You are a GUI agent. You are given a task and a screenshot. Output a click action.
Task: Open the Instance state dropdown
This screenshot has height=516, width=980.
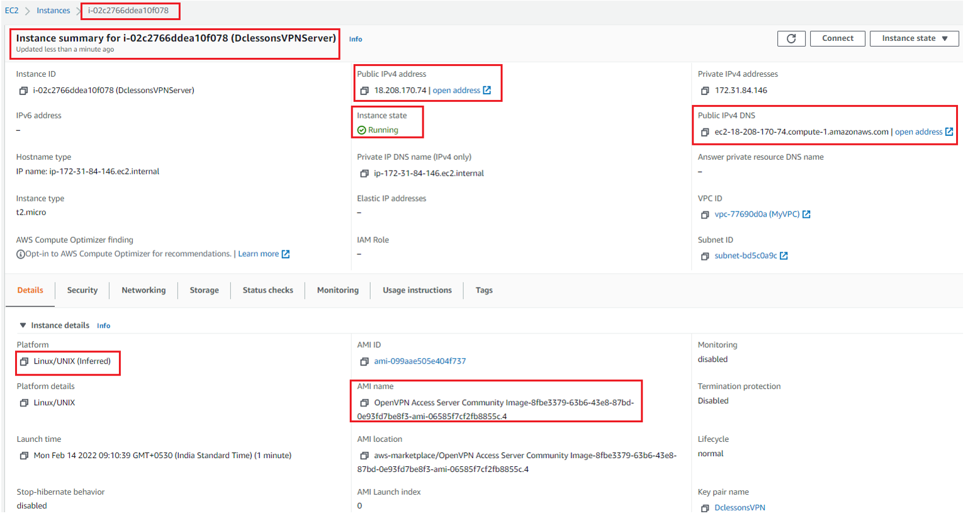(x=914, y=38)
